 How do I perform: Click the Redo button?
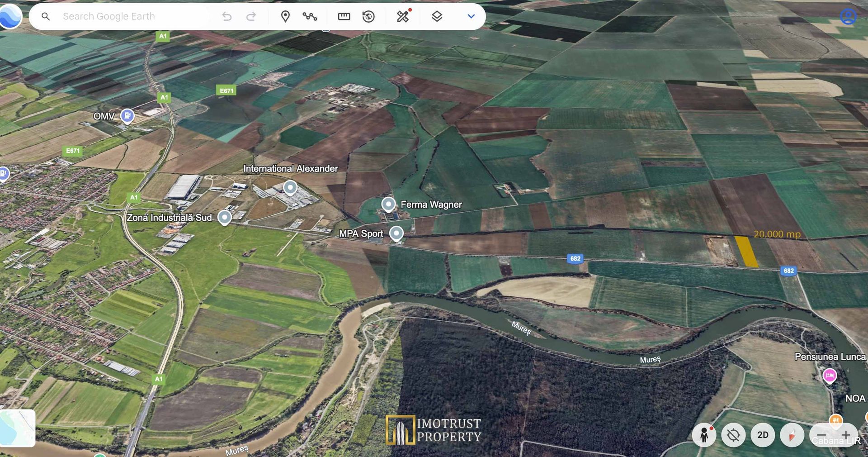pyautogui.click(x=251, y=16)
